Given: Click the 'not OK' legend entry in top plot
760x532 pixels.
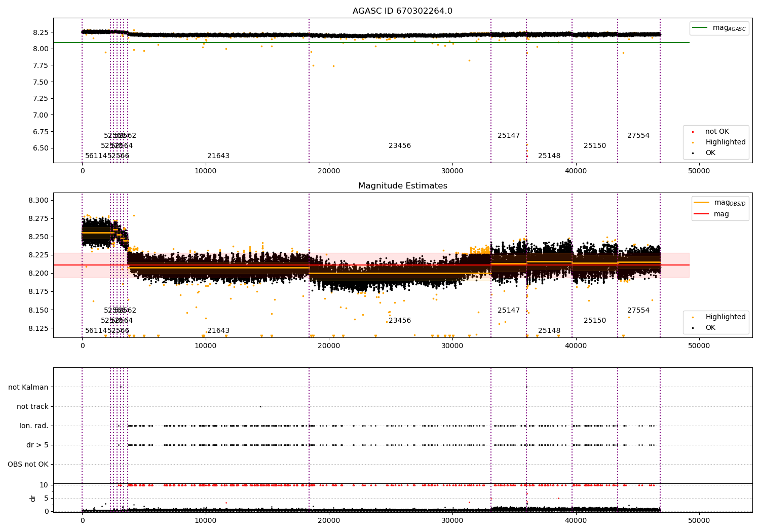Looking at the screenshot, I should pyautogui.click(x=711, y=132).
